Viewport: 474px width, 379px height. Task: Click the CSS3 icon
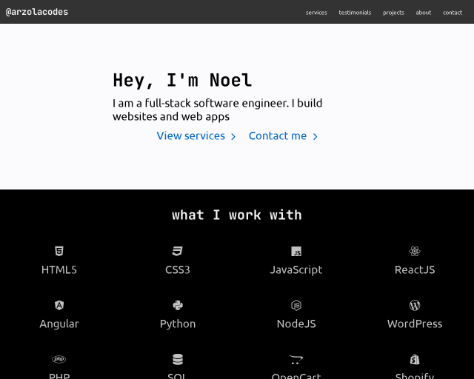click(177, 251)
